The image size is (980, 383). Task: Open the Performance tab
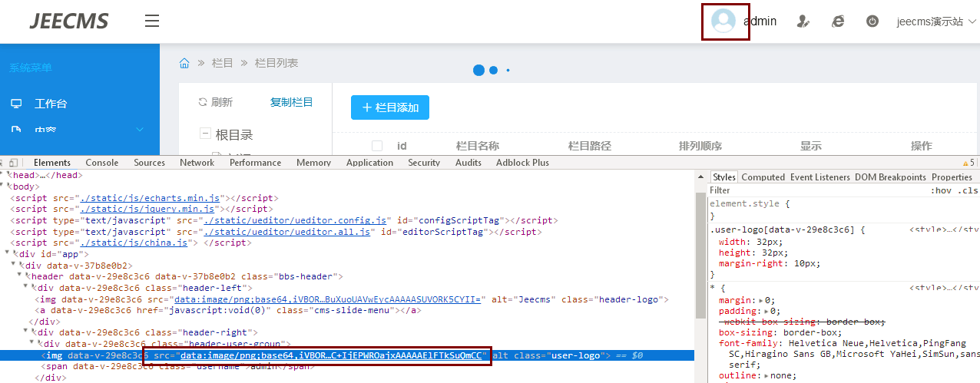256,163
